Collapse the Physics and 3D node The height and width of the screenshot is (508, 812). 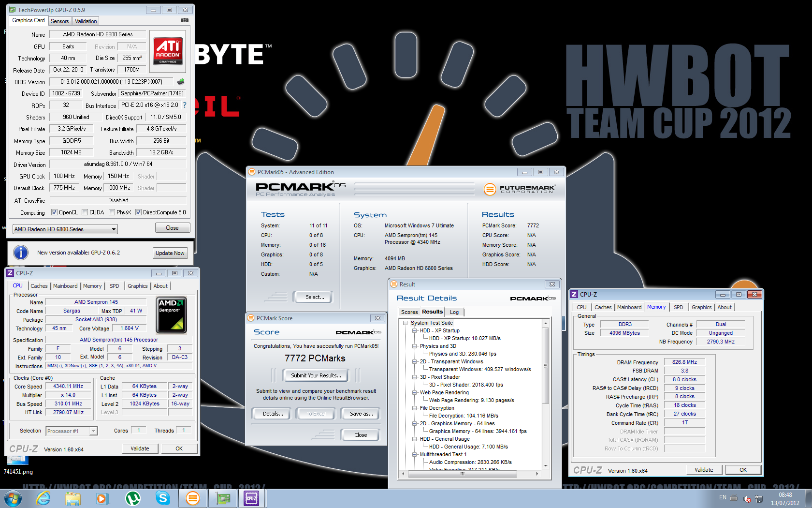pyautogui.click(x=415, y=346)
